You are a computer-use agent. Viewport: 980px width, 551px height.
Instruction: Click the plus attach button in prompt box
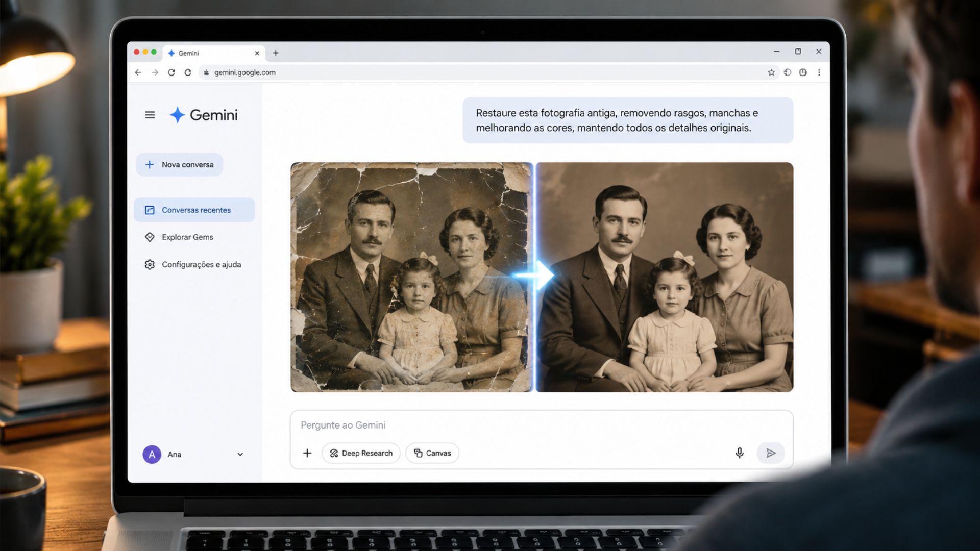coord(307,453)
